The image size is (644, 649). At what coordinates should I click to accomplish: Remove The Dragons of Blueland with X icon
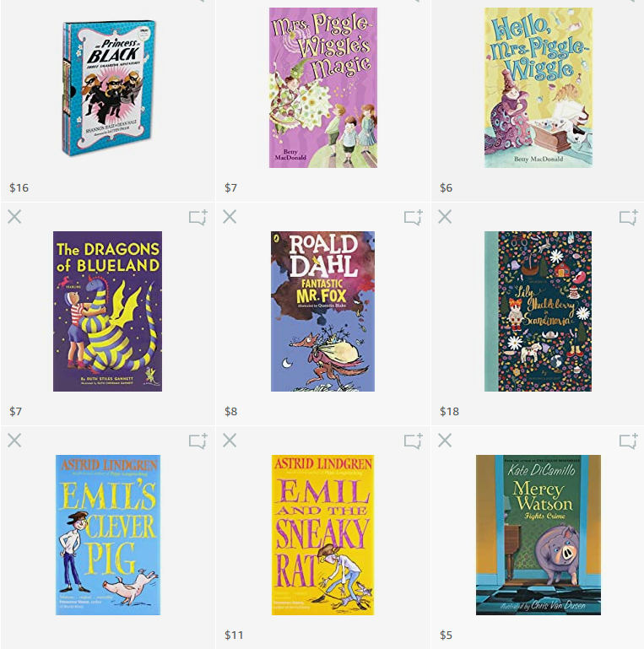[x=14, y=216]
